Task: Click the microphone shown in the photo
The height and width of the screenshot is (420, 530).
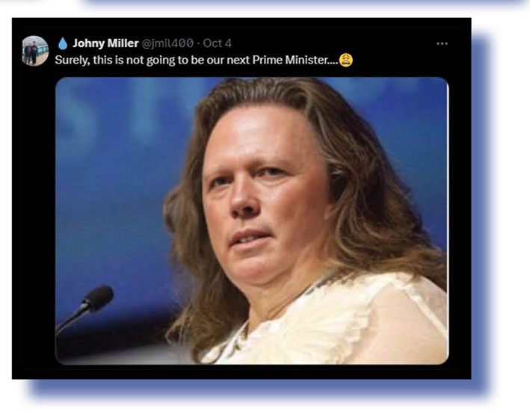Action: (86, 307)
